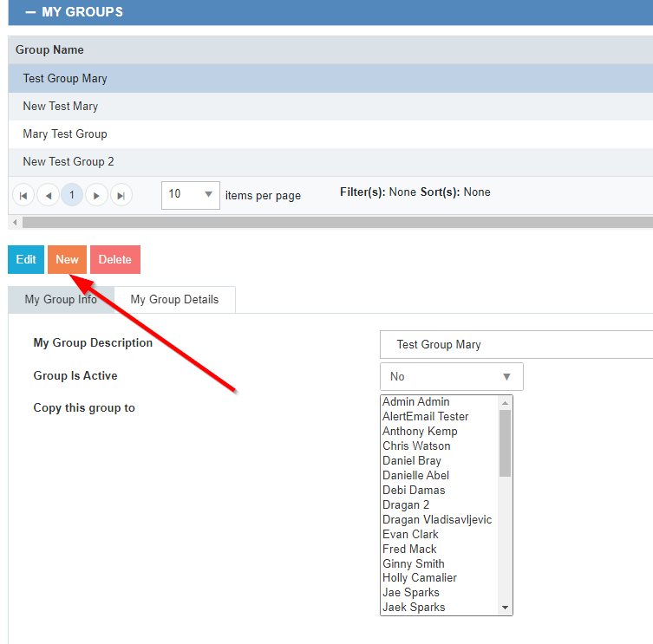Select Daniel Bray in copy list
The image size is (653, 644).
tap(440, 461)
